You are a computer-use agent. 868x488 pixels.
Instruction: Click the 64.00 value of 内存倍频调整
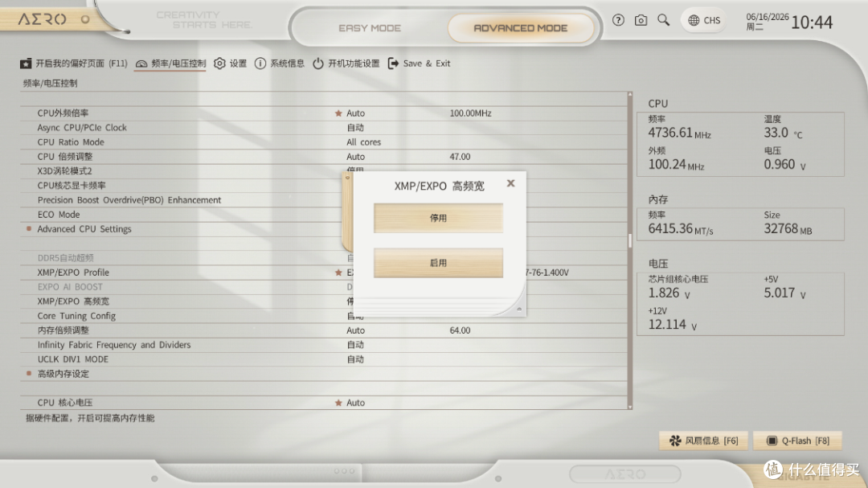tap(460, 330)
